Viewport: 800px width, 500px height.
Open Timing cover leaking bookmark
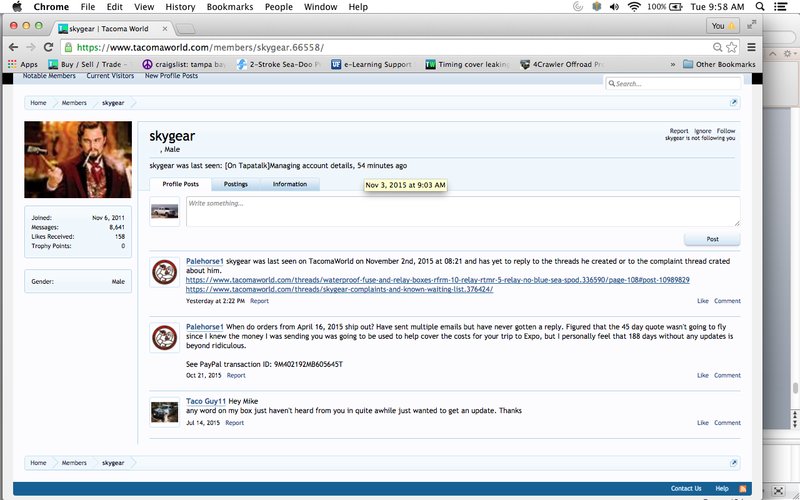(x=467, y=64)
